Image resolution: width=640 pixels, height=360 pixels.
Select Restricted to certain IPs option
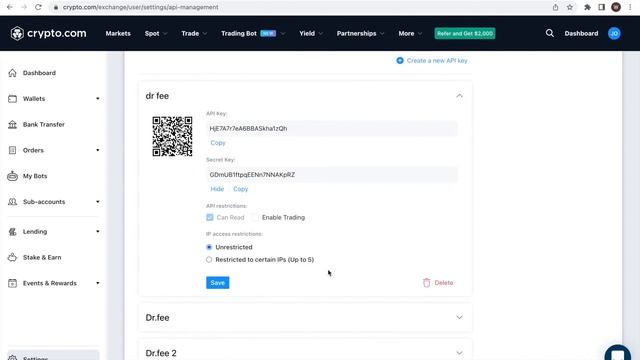[x=209, y=260]
